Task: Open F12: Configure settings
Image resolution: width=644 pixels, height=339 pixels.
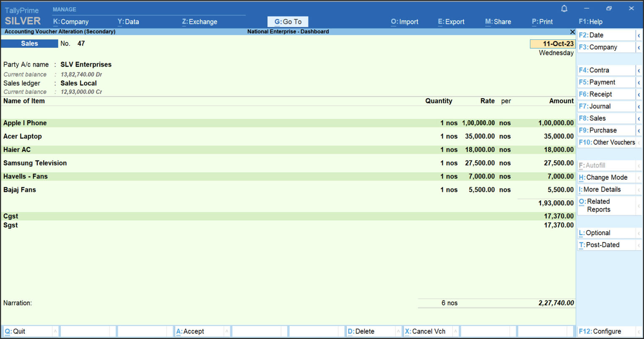Action: [x=600, y=331]
